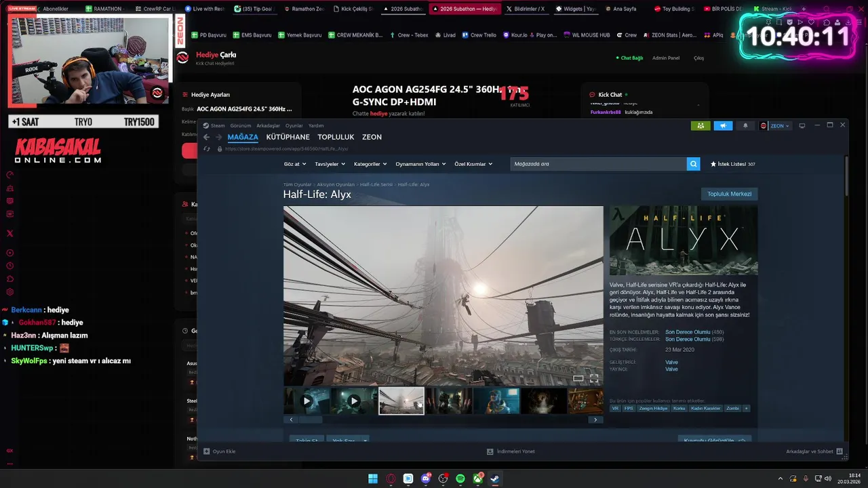Viewport: 868px width, 488px height.
Task: Open the Arkadaşlar menu
Action: click(268, 125)
